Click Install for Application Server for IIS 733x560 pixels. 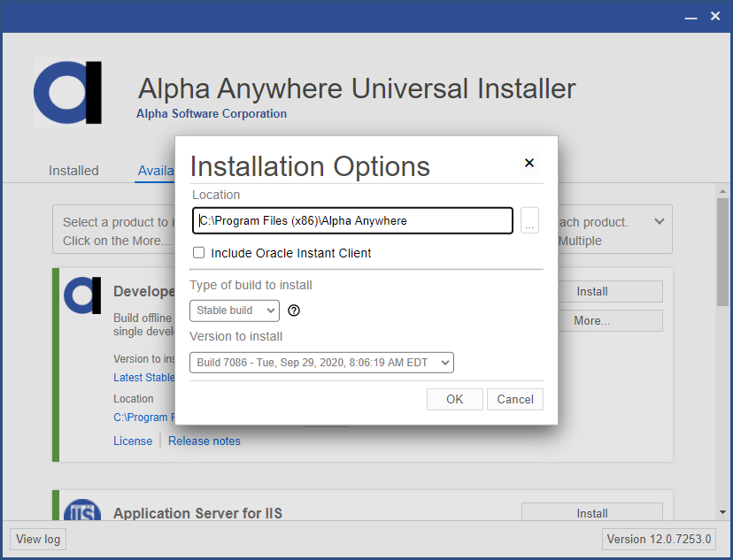592,512
